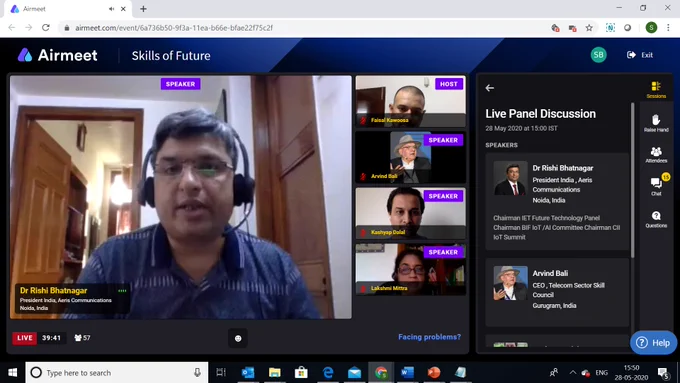Screen dimensions: 680x383
Task: Click the LIVE status badge
Action: coord(24,338)
